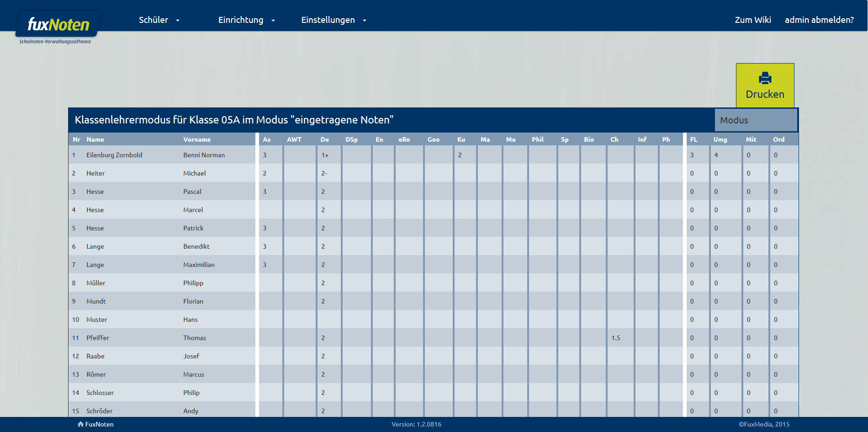868x432 pixels.
Task: Select first name Patrick
Action: [x=193, y=228]
